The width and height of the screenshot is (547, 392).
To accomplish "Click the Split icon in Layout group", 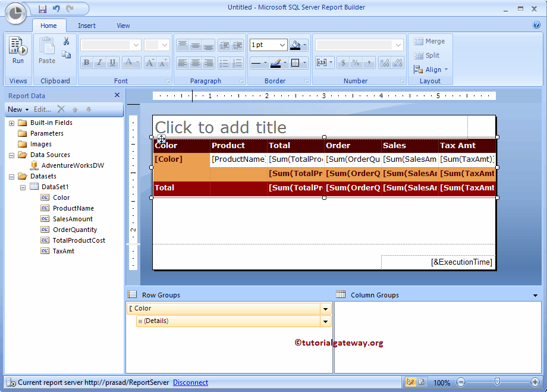I will (426, 55).
